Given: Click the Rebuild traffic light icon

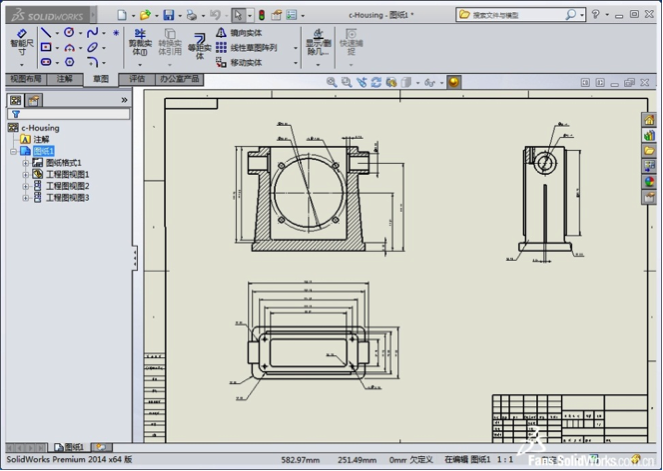Looking at the screenshot, I should click(262, 15).
